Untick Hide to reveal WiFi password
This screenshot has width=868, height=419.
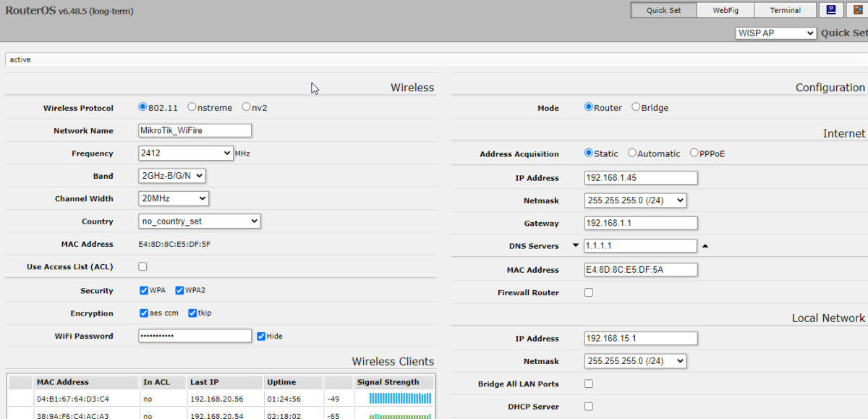point(261,336)
